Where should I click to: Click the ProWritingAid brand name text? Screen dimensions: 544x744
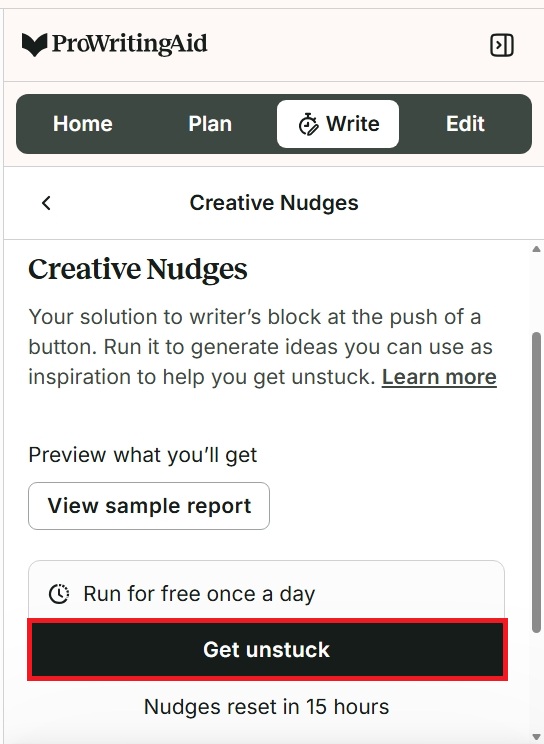(130, 44)
